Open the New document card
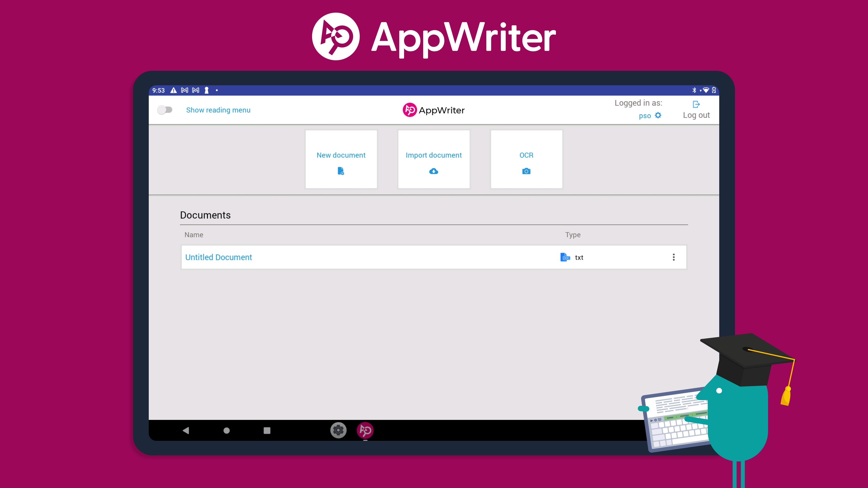This screenshot has width=868, height=488. tap(341, 159)
